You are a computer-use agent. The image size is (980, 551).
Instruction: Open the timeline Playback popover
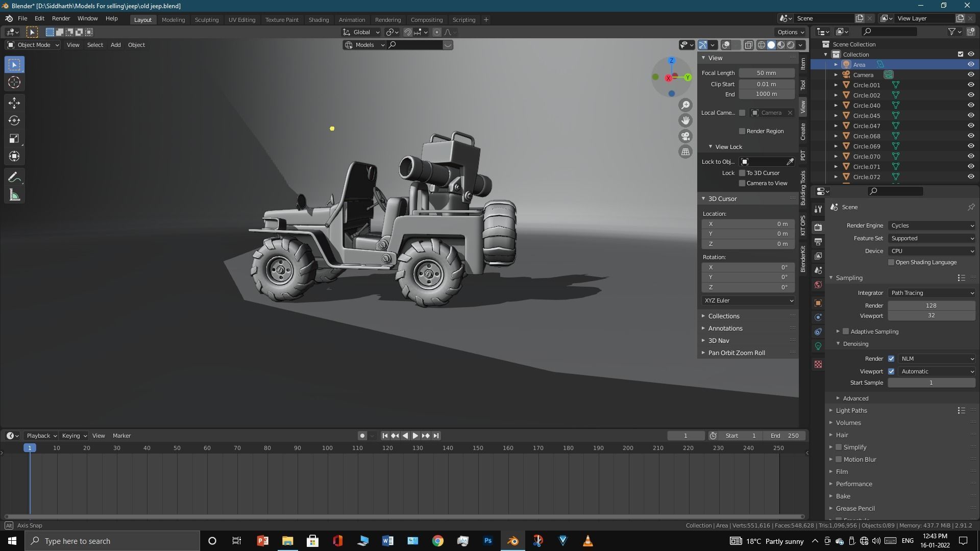point(41,436)
